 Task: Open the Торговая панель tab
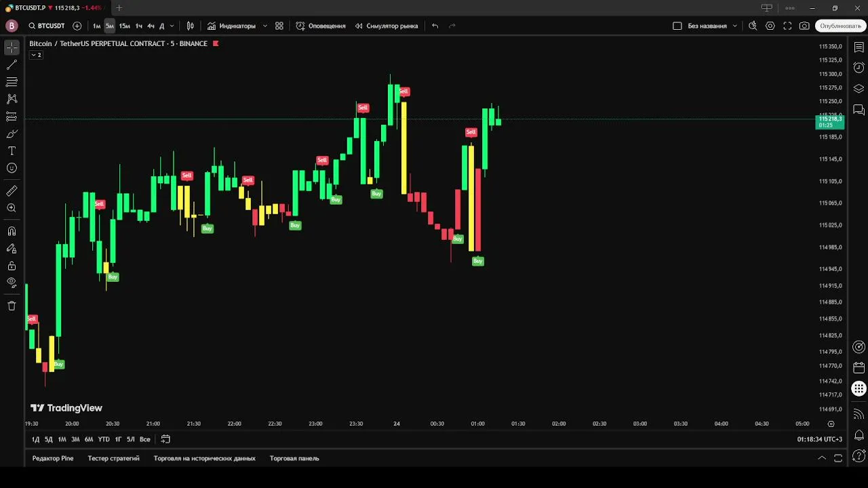(x=294, y=458)
